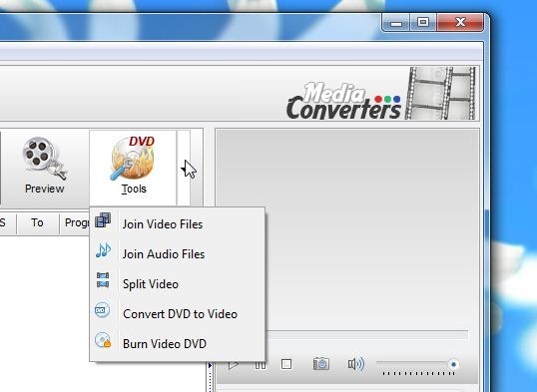Viewport: 537px width, 392px height.
Task: Mute audio using the speaker icon
Action: point(356,364)
